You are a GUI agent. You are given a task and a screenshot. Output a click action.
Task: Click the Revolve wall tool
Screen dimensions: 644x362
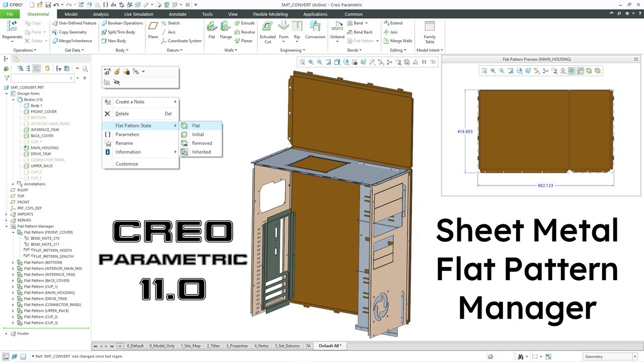pos(245,32)
